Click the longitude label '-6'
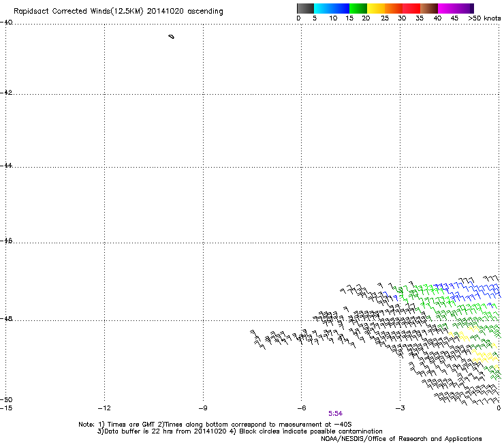504x443 pixels. 302,408
